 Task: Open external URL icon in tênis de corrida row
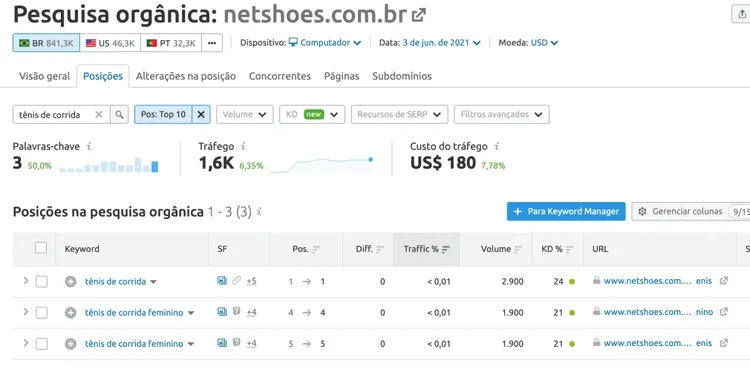(724, 281)
